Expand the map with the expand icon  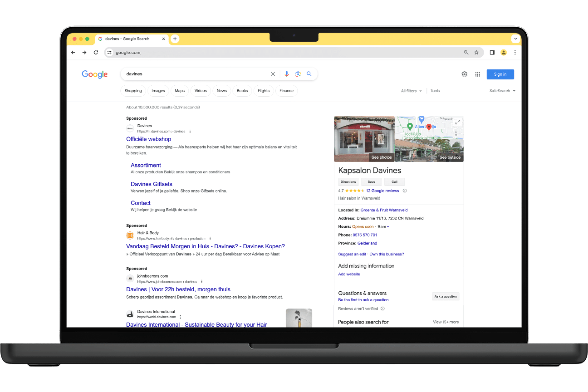pos(458,122)
